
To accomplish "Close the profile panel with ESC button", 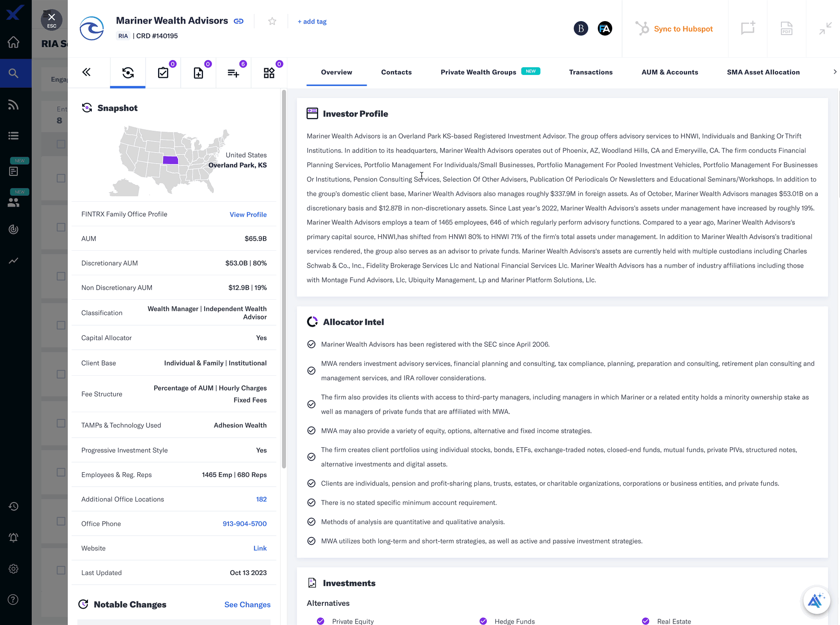I will pyautogui.click(x=51, y=20).
